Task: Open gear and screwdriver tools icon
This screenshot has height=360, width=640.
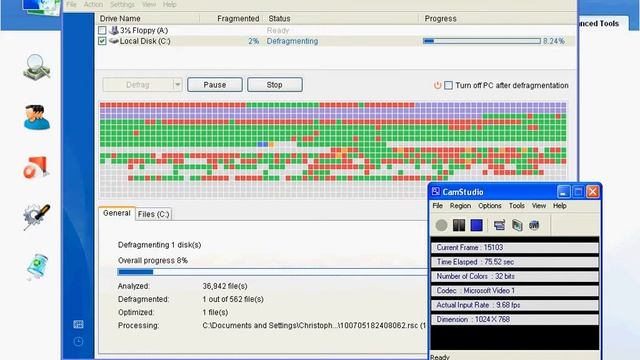Action: click(x=37, y=216)
